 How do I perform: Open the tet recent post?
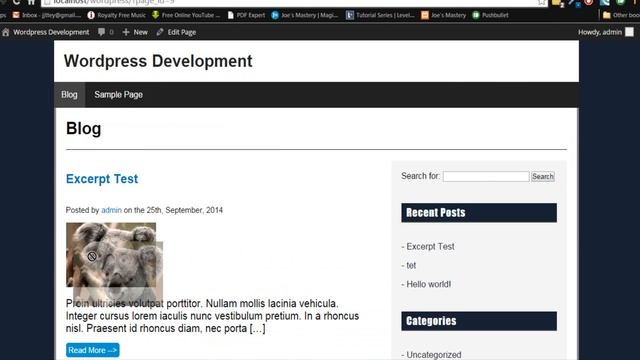click(x=411, y=265)
